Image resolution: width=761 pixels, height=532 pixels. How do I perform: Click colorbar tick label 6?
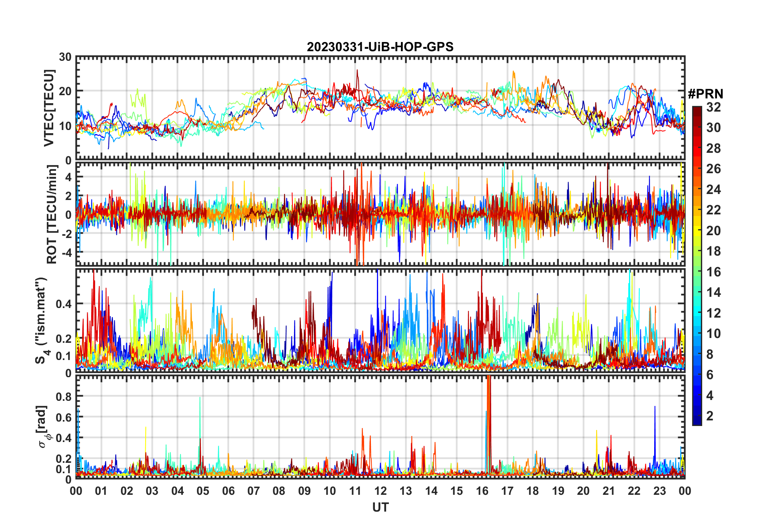[710, 375]
